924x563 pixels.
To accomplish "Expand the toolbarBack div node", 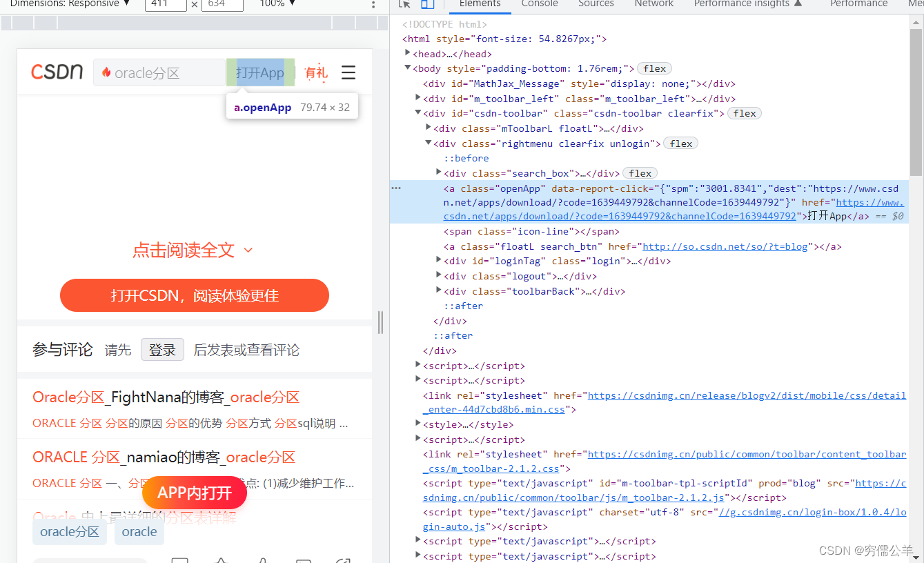I will 439,290.
